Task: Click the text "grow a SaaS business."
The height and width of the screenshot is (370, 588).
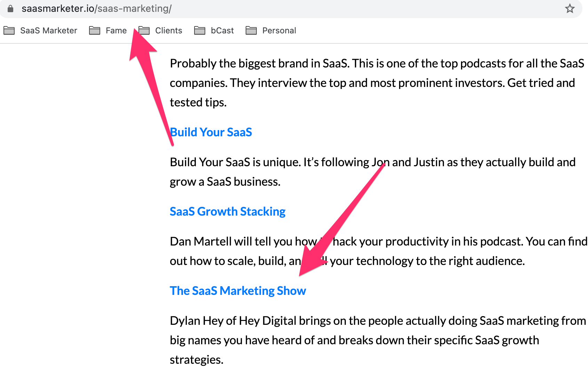Action: pos(225,182)
